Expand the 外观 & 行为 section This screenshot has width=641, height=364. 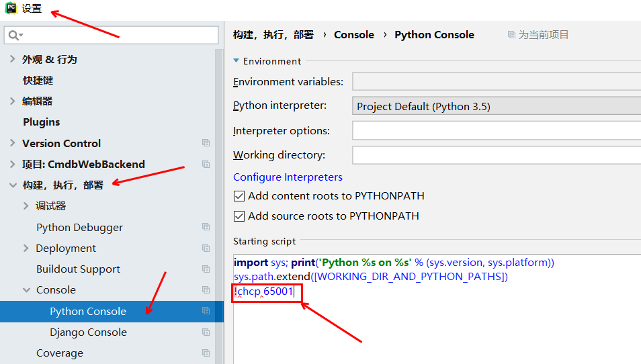click(13, 59)
